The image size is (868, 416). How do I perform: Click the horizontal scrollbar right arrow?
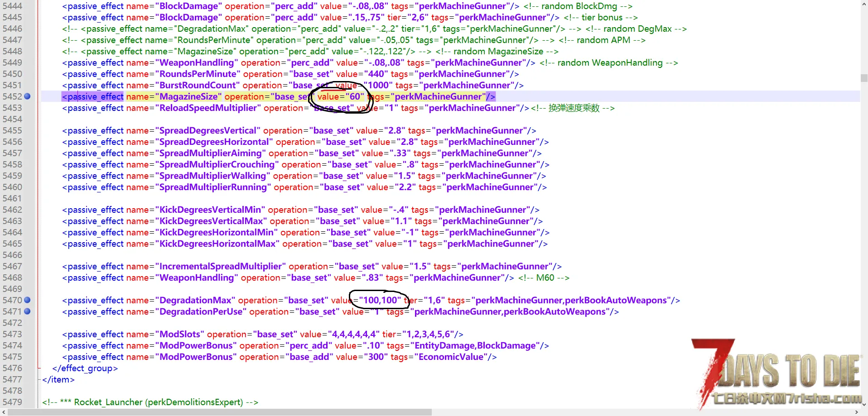856,412
